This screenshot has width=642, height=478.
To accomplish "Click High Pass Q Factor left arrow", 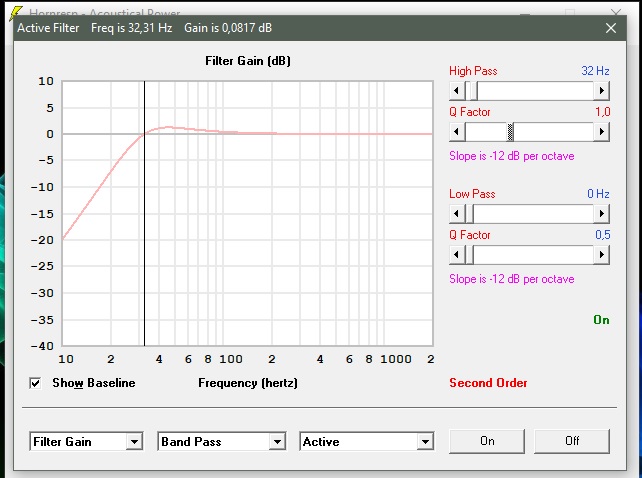I will (457, 132).
